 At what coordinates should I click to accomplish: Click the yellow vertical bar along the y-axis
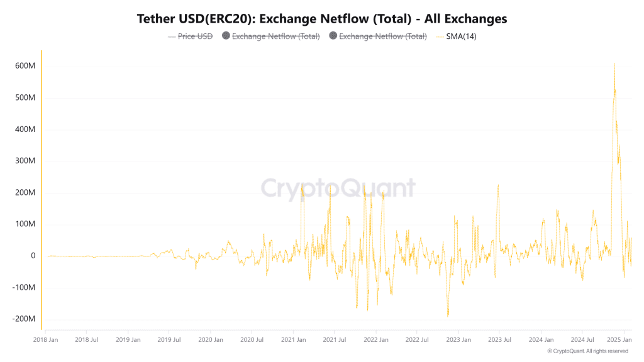click(42, 190)
